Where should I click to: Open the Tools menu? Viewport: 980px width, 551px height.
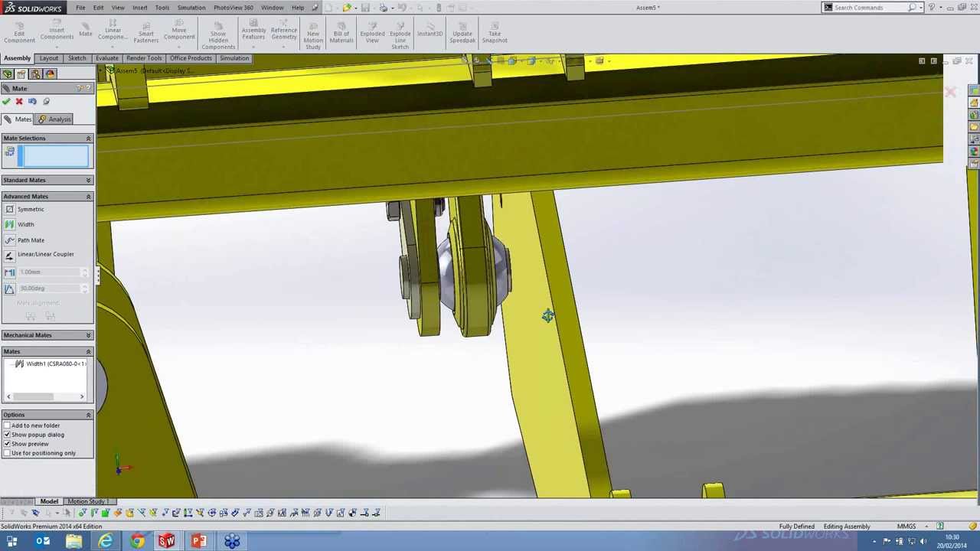[162, 8]
